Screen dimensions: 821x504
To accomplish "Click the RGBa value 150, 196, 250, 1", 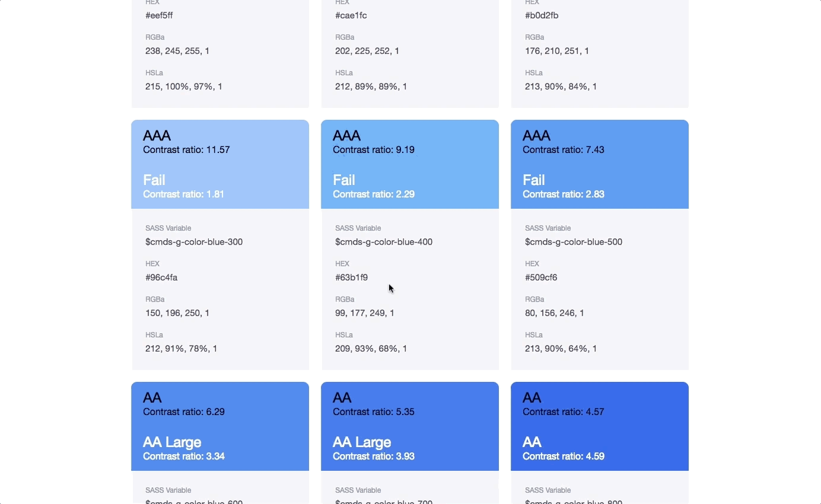I will (x=177, y=313).
